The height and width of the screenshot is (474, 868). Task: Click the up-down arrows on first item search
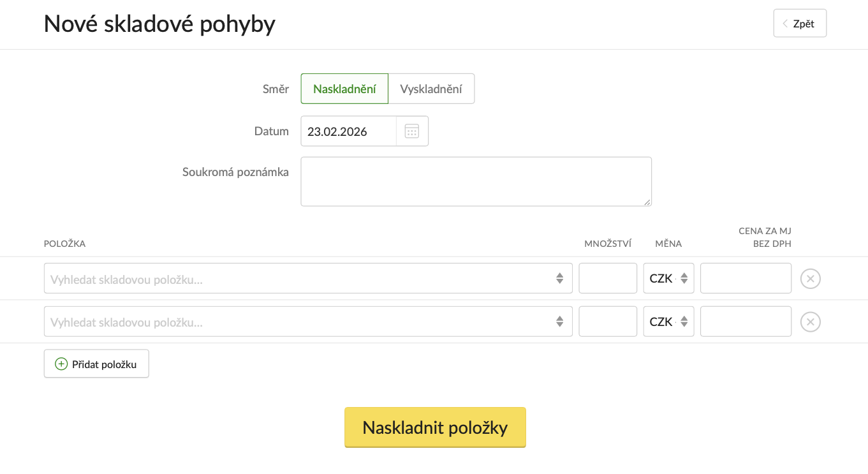click(561, 278)
